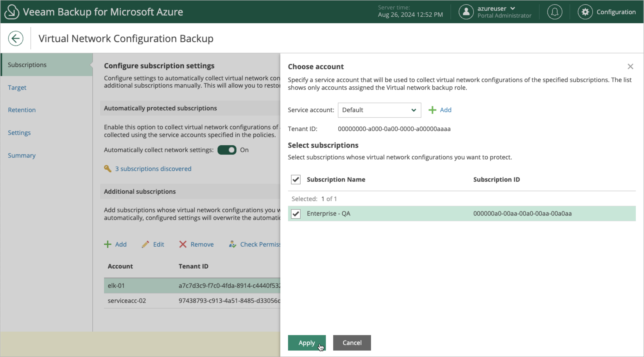Click subscription ID 000000a0-00aa-00a0-00aa-00a0aa
The height and width of the screenshot is (357, 644).
tap(523, 214)
